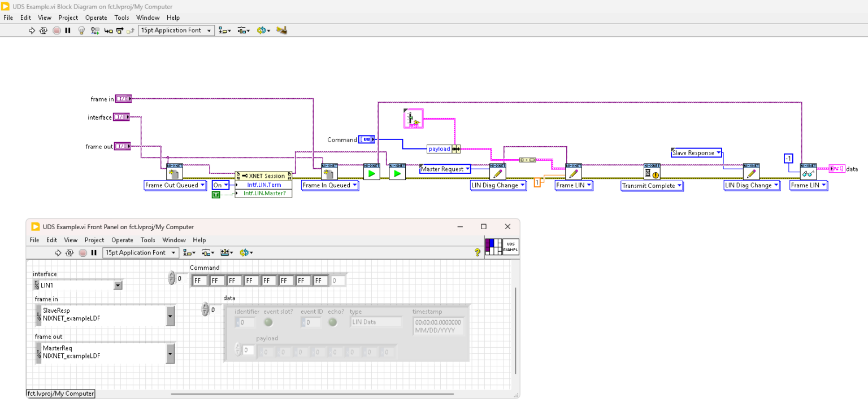This screenshot has height=416, width=868.
Task: Open Context Help via the question mark icon
Action: pos(478,252)
